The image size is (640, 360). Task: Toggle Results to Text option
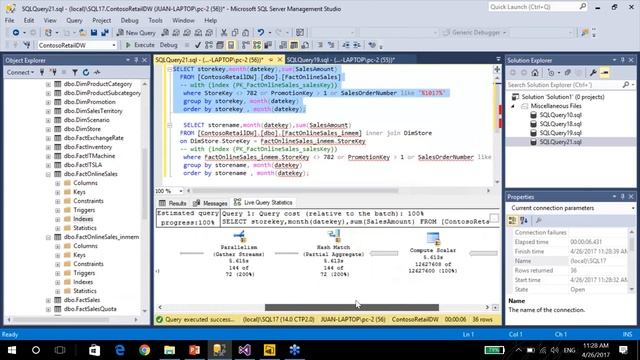pyautogui.click(x=283, y=45)
